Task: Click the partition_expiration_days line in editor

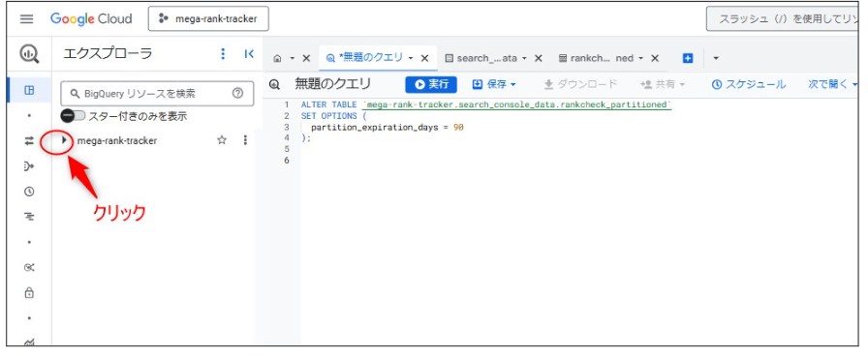Action: click(x=387, y=127)
